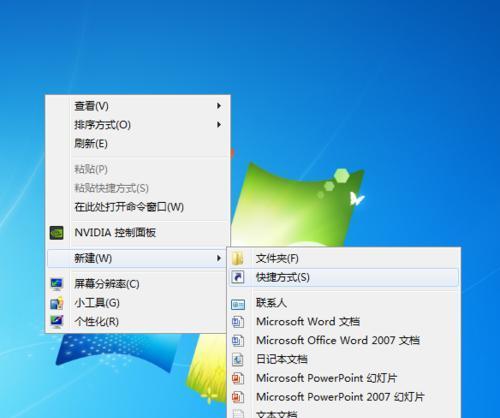
Task: Click the shortcut arrow icon beside 快捷方式(S)
Action: click(238, 277)
